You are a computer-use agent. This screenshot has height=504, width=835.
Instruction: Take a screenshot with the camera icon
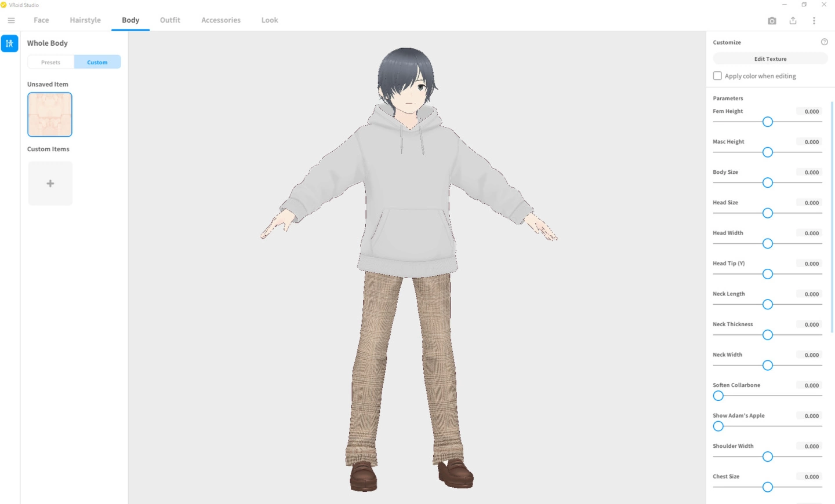coord(772,20)
